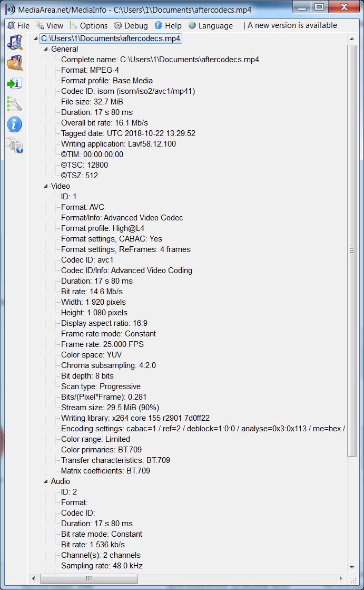Click the horizontal scrollbar right arrow
Screen dimensions: 364x590
coord(341,578)
